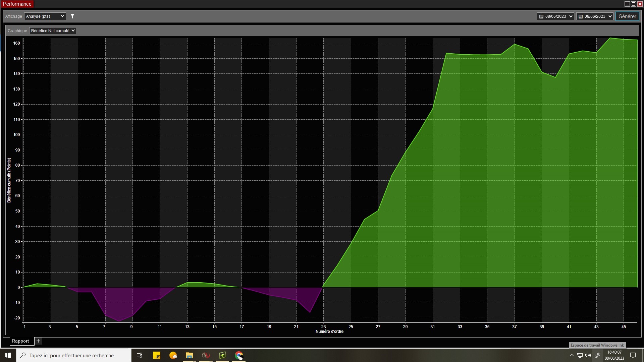Open the Affichage Analyse (pts) dropdown
Image resolution: width=644 pixels, height=362 pixels.
pos(45,16)
